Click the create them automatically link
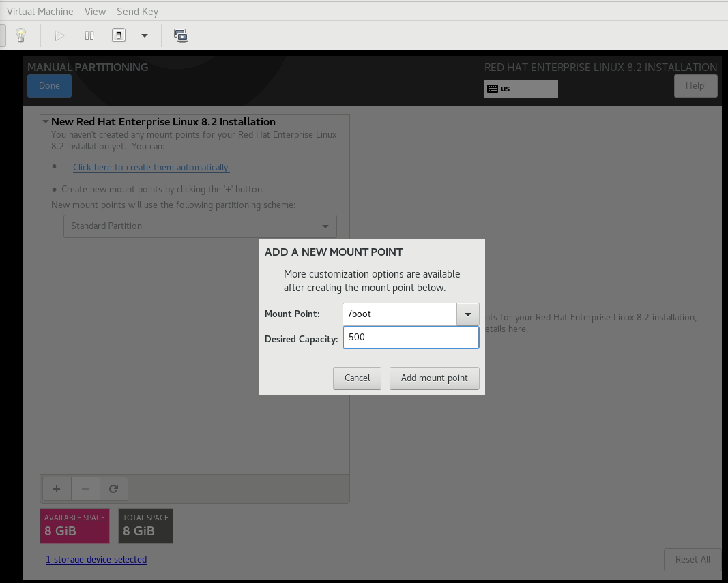 coord(151,168)
